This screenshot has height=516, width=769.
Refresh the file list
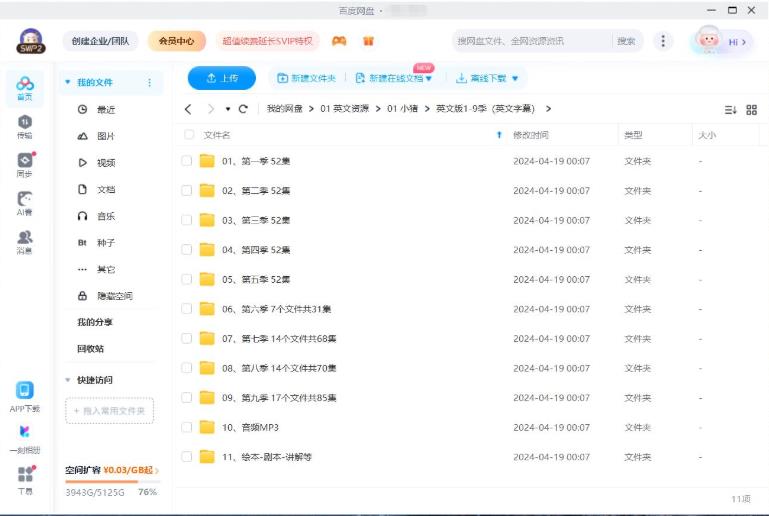point(243,109)
